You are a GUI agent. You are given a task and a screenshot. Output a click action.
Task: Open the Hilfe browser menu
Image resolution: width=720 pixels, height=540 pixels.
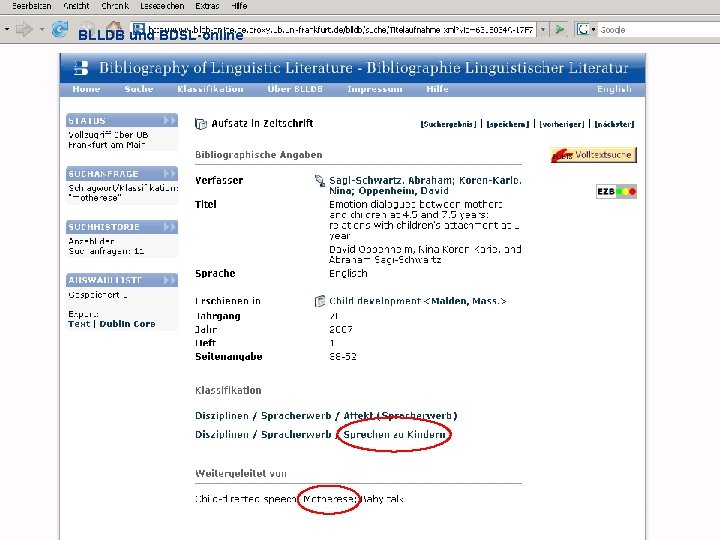point(239,6)
